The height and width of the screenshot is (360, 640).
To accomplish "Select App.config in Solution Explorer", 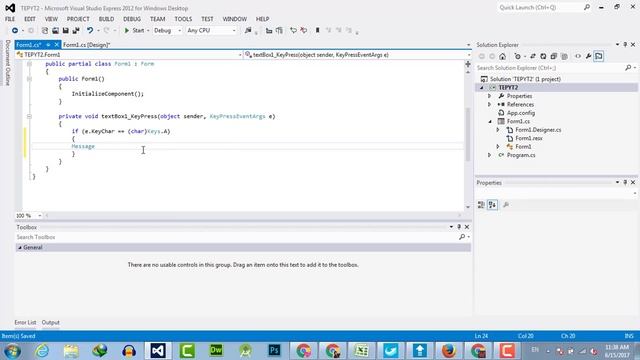I will coord(520,113).
